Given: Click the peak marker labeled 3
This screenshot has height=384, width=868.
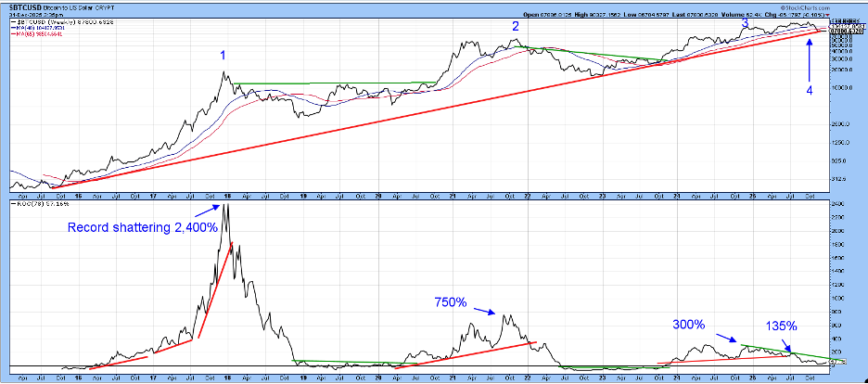Looking at the screenshot, I should point(745,25).
